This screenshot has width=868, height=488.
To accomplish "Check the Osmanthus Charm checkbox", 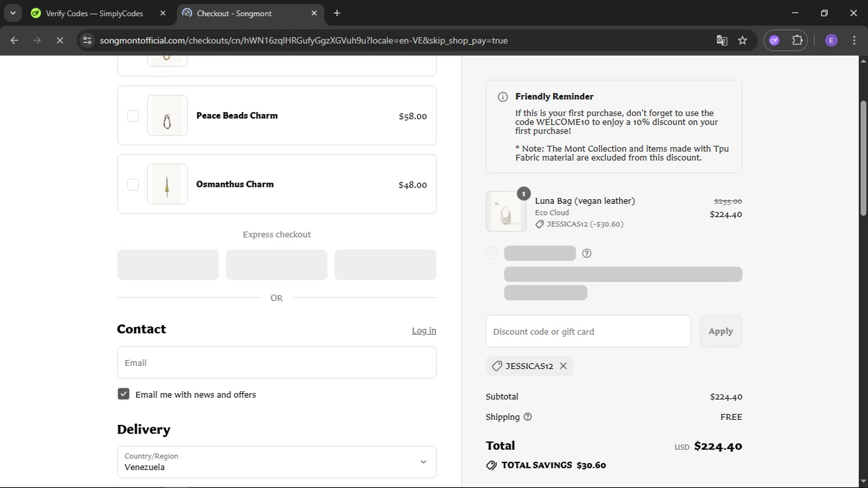I will tap(133, 185).
